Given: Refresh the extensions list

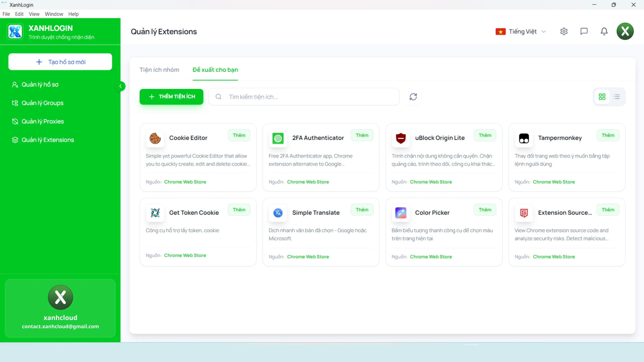Looking at the screenshot, I should [x=413, y=97].
